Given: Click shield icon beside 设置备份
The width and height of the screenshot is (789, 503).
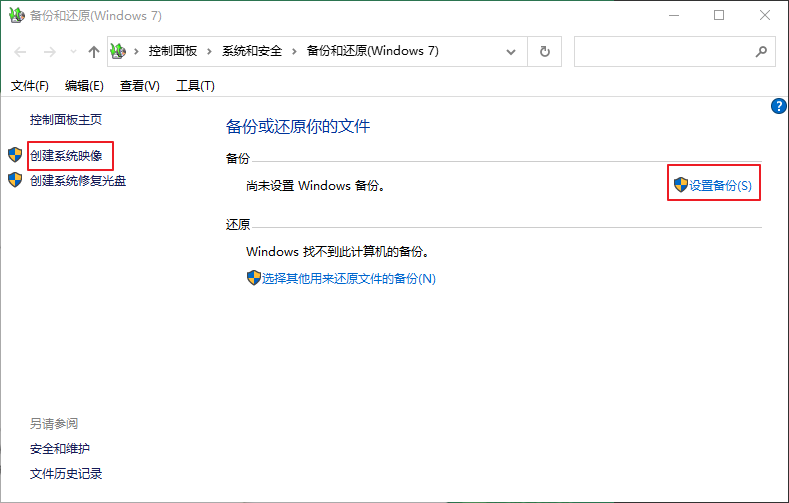Looking at the screenshot, I should [681, 185].
